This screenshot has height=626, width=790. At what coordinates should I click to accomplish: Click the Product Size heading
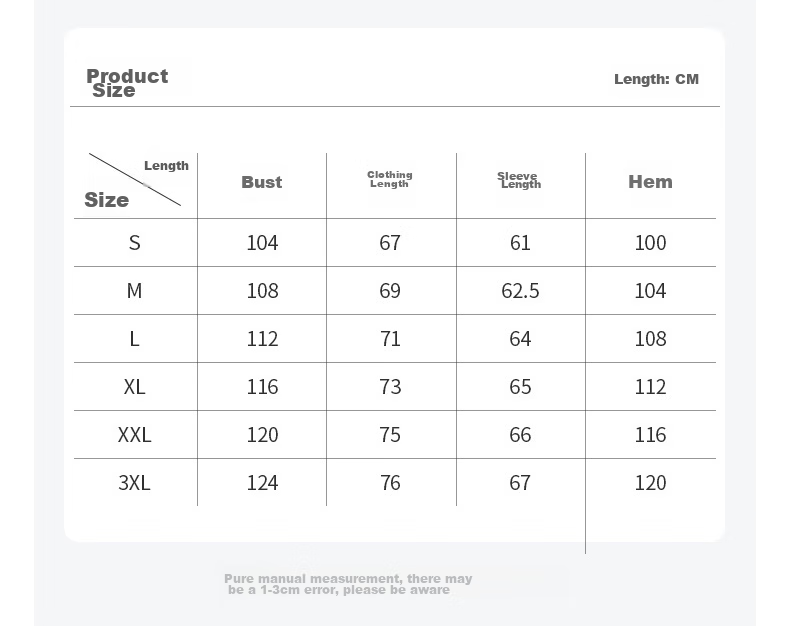127,83
